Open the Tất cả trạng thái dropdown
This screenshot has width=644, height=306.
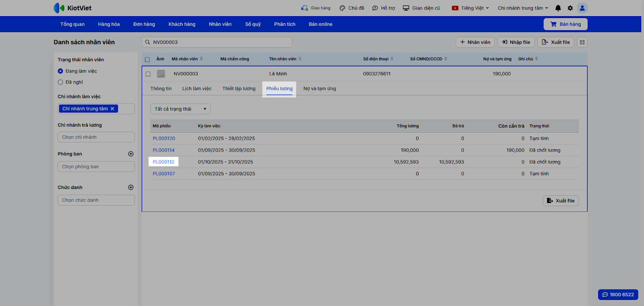tap(180, 109)
